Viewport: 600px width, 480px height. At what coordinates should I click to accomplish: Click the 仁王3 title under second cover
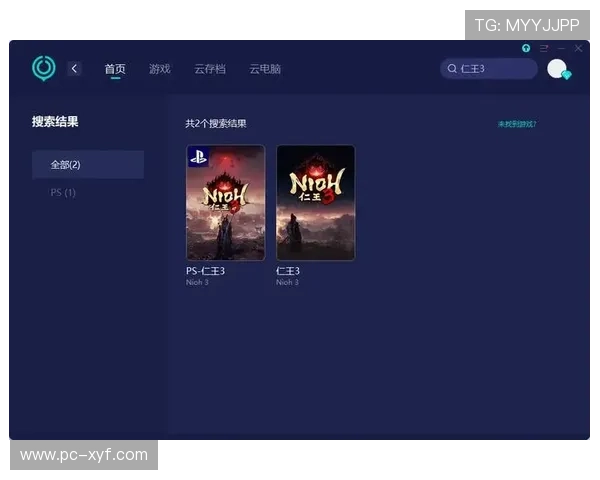(288, 271)
